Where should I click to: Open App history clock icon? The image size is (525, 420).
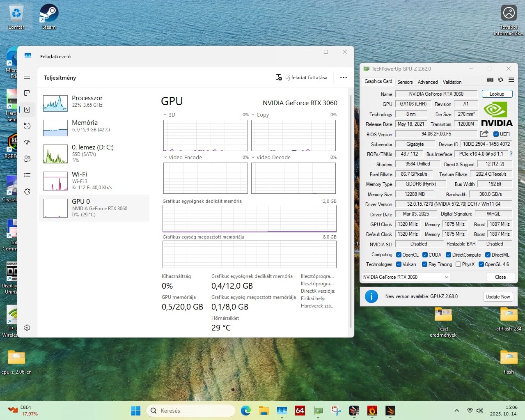27,126
